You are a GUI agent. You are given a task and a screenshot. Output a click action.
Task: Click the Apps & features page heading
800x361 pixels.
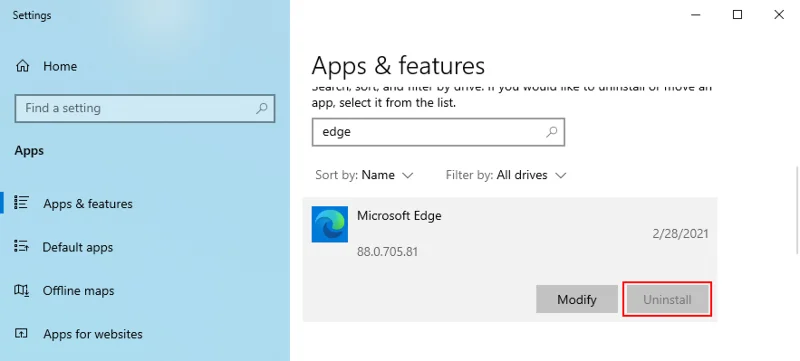pos(398,66)
